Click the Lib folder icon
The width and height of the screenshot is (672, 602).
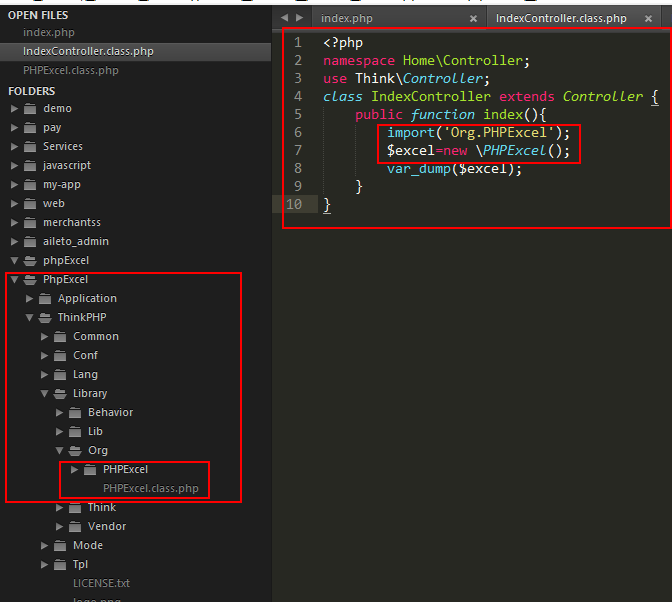[75, 431]
